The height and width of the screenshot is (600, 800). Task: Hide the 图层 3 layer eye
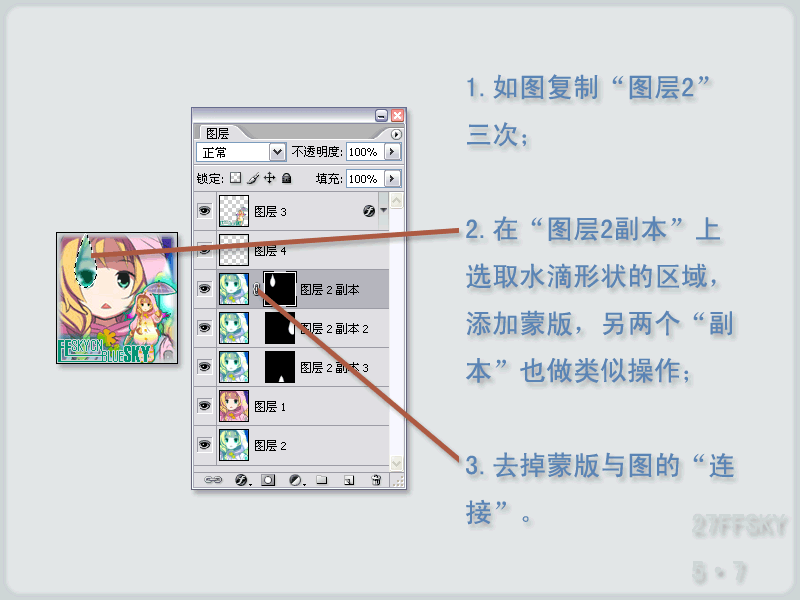point(205,210)
